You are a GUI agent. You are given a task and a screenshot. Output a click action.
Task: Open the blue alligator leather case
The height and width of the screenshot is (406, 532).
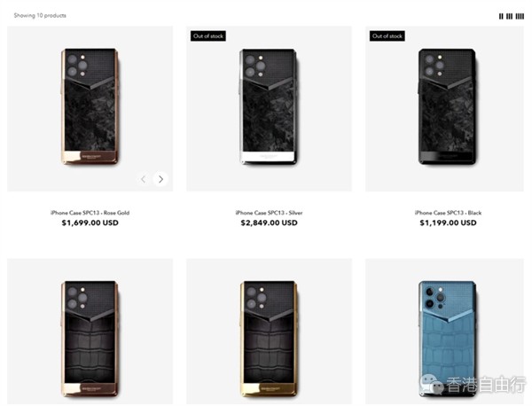point(448,339)
